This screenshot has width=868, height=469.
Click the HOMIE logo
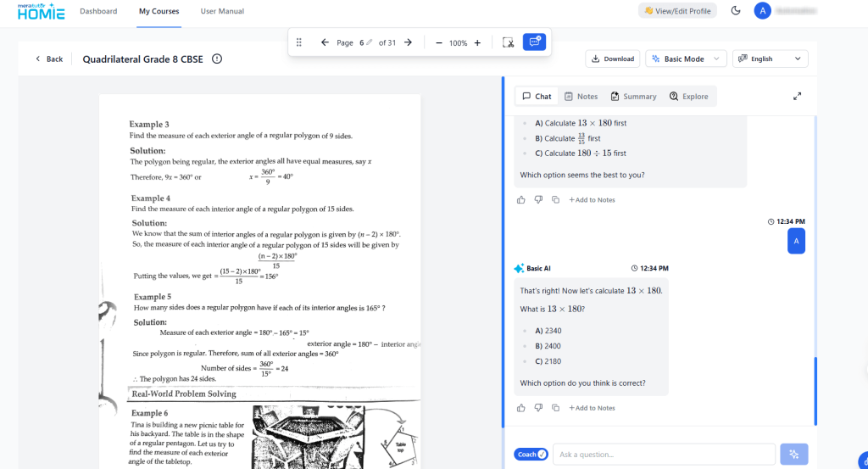pos(41,11)
